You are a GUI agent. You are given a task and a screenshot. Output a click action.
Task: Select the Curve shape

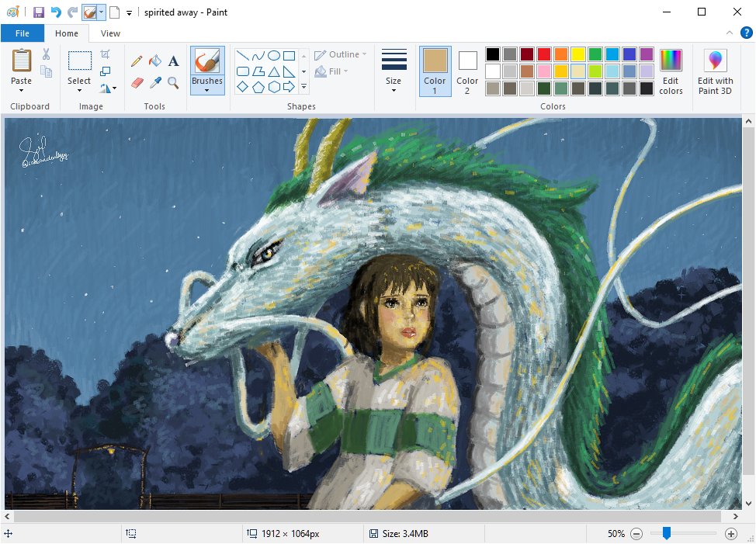258,55
